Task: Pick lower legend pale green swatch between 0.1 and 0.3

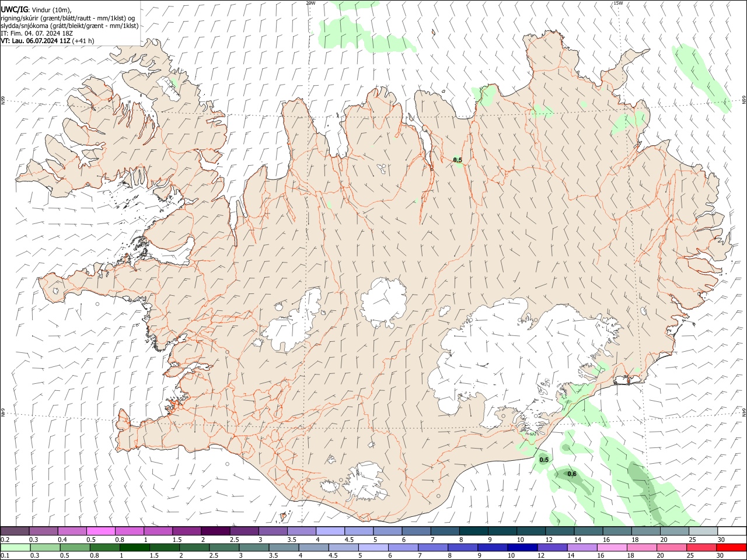Action: click(x=15, y=547)
